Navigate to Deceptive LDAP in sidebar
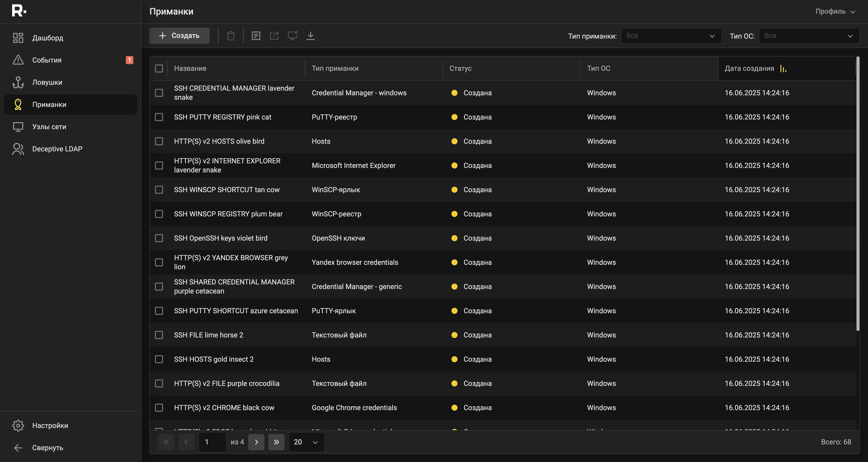The height and width of the screenshot is (462, 868). (x=57, y=149)
